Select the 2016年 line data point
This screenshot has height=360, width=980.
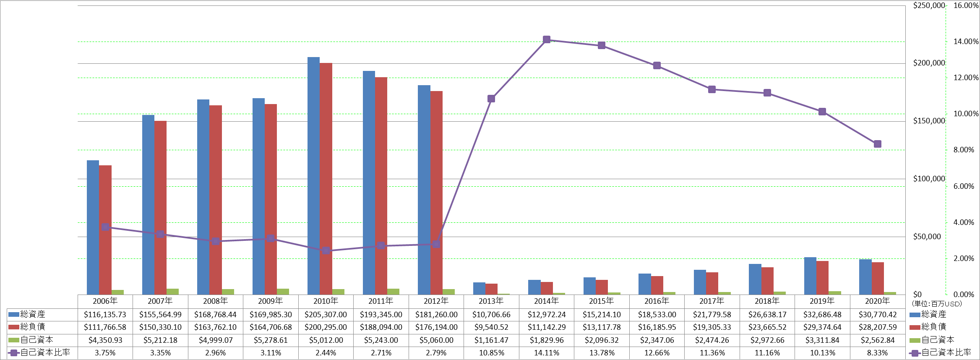coord(657,65)
